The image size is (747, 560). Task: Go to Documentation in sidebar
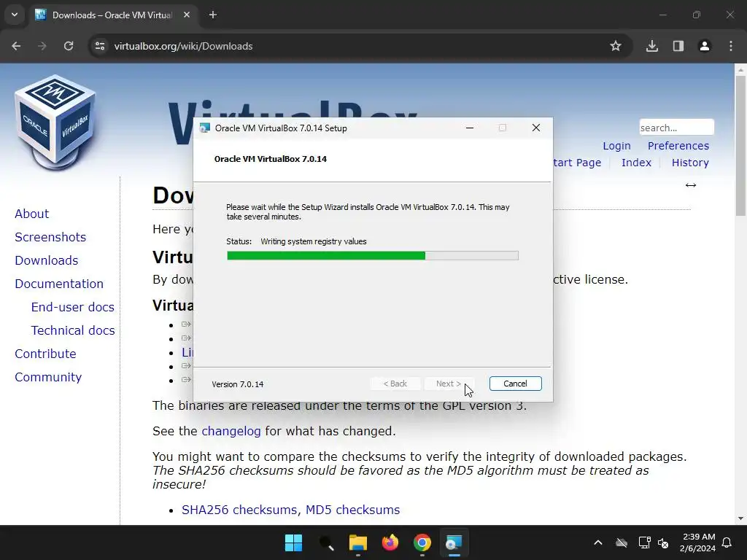click(x=59, y=284)
